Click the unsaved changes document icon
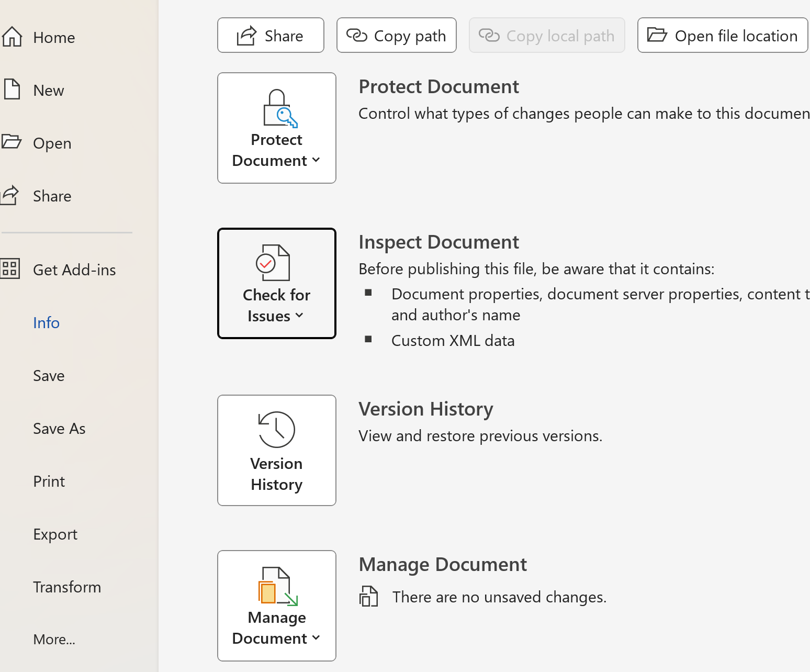The height and width of the screenshot is (672, 810). click(369, 597)
